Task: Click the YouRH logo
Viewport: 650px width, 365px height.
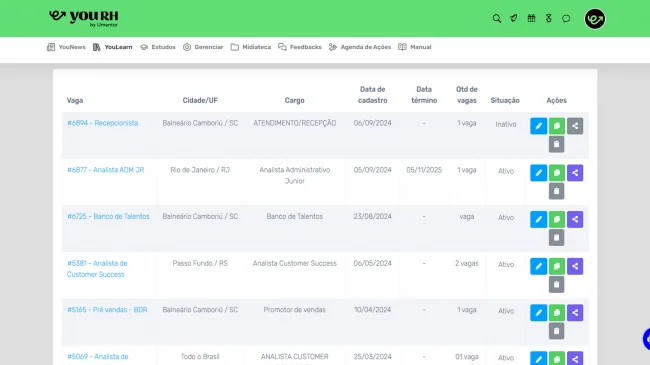Action: [x=84, y=18]
